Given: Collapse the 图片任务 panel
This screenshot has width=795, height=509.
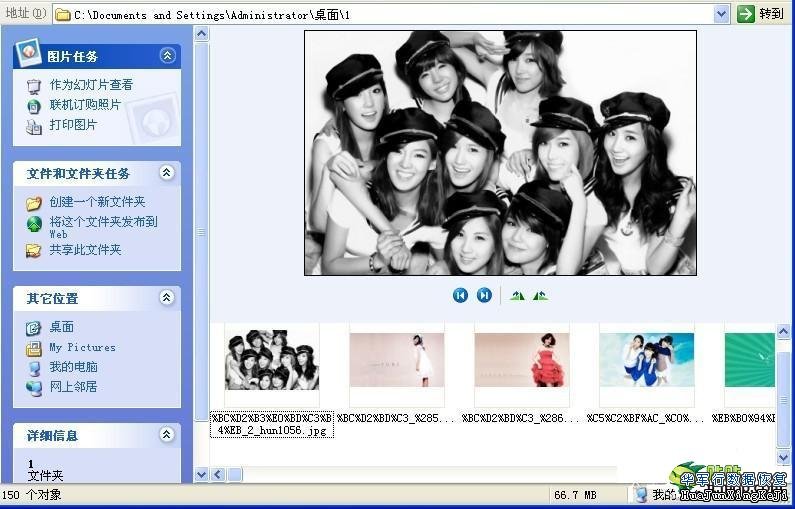Looking at the screenshot, I should click(167, 56).
